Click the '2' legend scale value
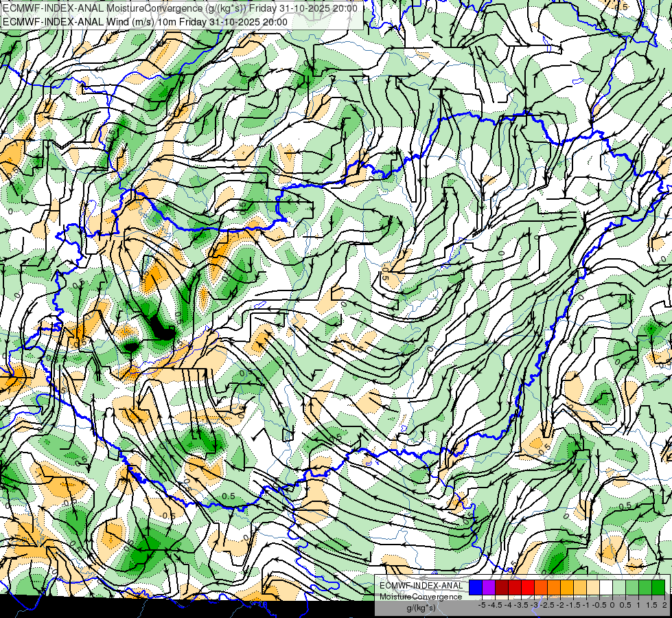This screenshot has width=672, height=618. (x=664, y=605)
